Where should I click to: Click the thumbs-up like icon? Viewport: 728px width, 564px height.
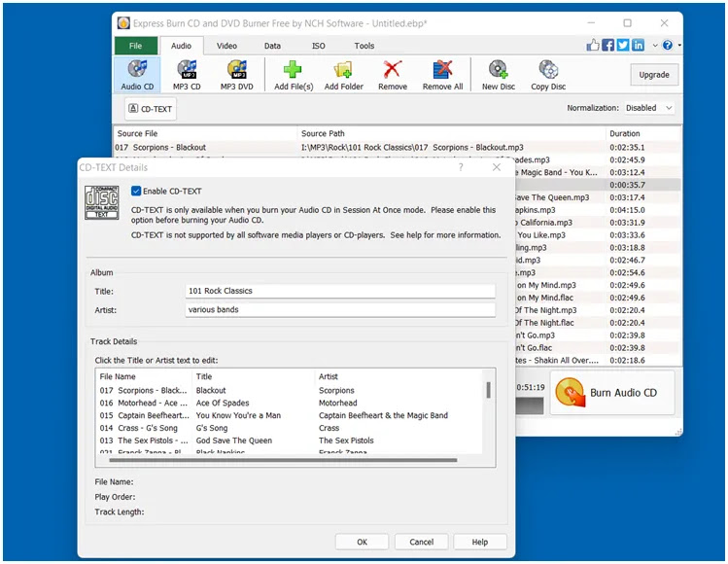tap(593, 45)
